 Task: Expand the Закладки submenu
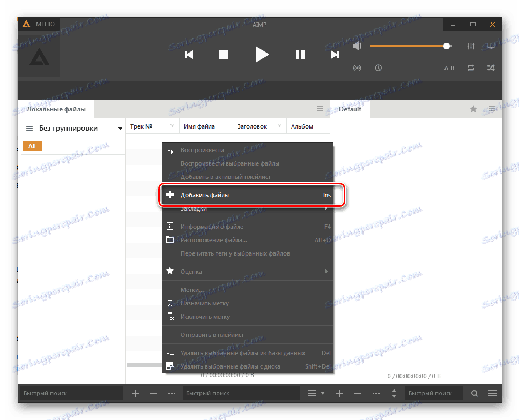coord(248,209)
